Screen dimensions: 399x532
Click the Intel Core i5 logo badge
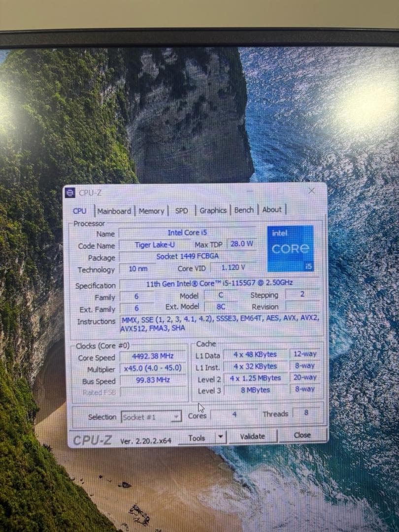(x=290, y=248)
